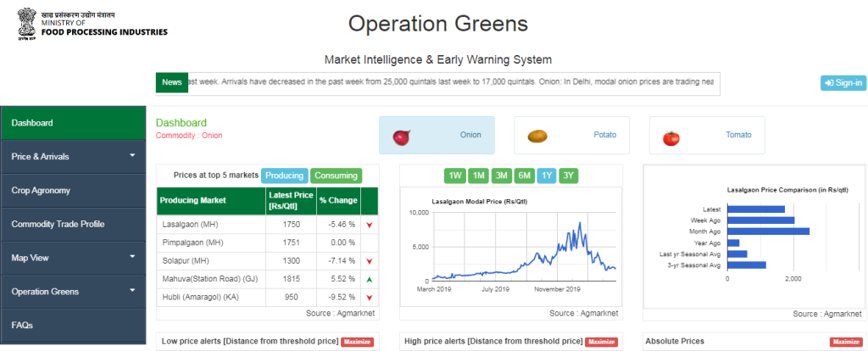Click the -9.52 % change cell

[339, 298]
